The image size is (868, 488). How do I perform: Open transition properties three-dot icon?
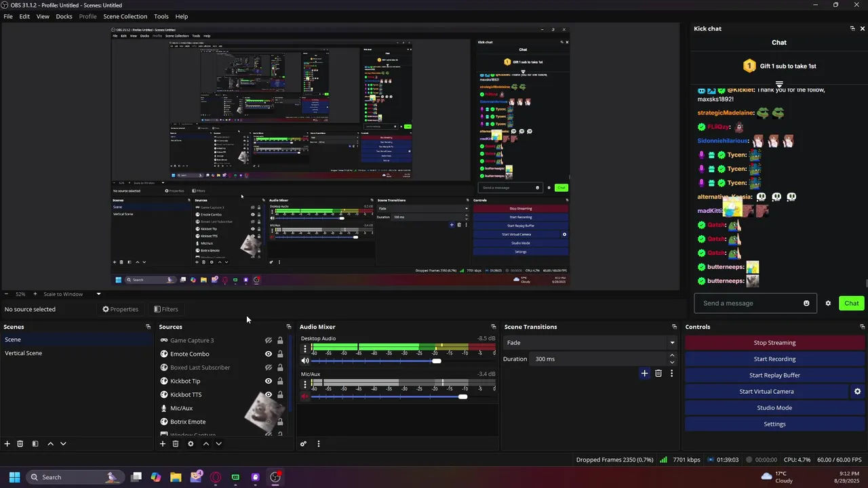(672, 373)
